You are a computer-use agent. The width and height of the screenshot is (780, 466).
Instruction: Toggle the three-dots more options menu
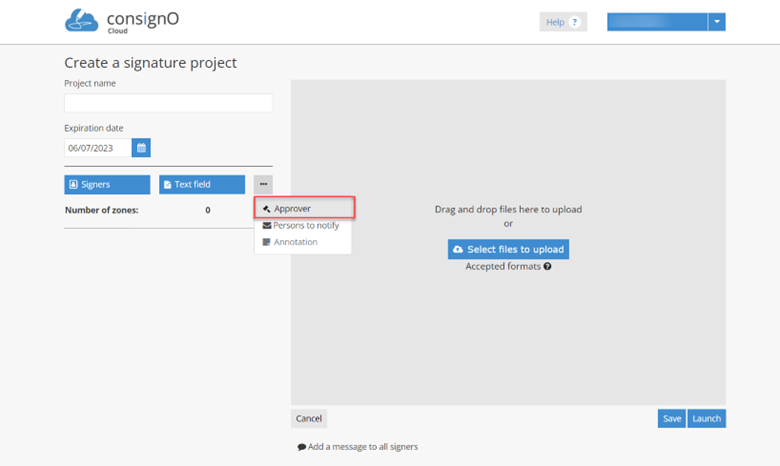[x=263, y=185]
